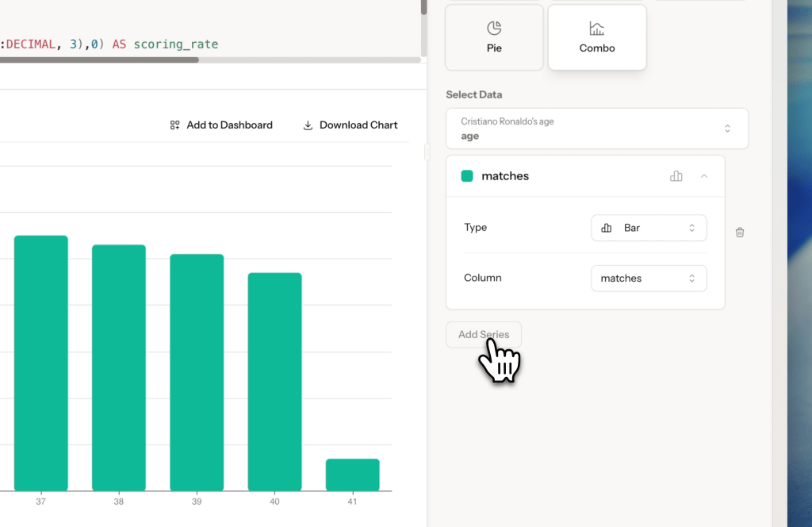Click the bar chart icon in matches header

coord(676,176)
